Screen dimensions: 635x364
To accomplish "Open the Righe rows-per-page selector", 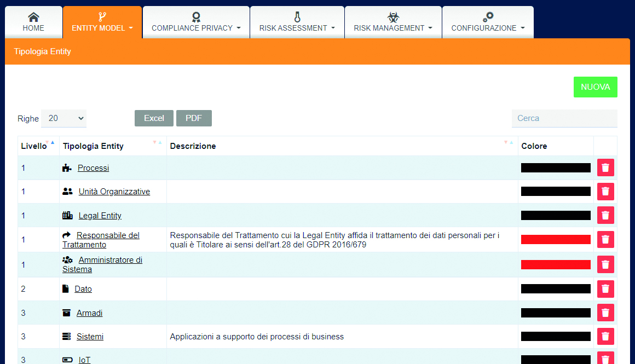I will point(63,118).
